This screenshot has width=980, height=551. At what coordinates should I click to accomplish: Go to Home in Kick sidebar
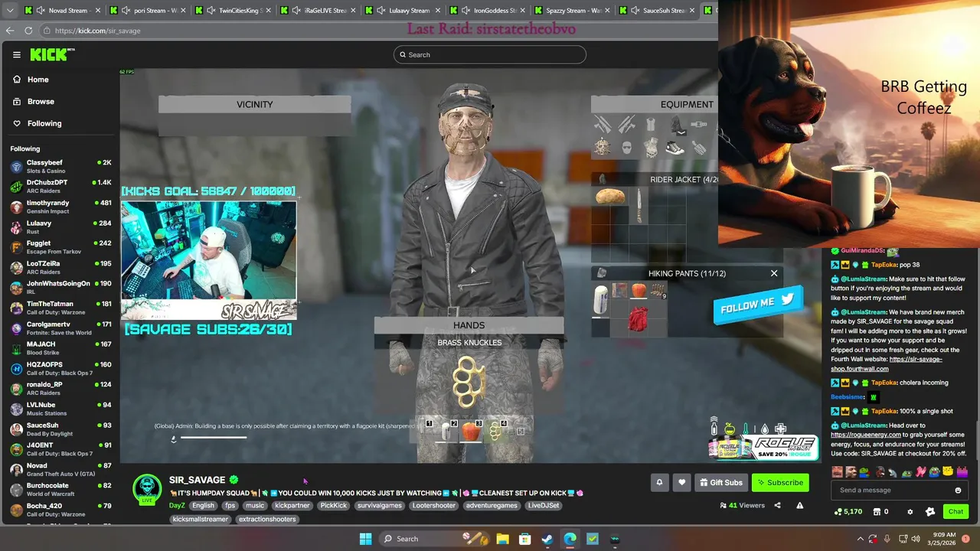coord(38,80)
